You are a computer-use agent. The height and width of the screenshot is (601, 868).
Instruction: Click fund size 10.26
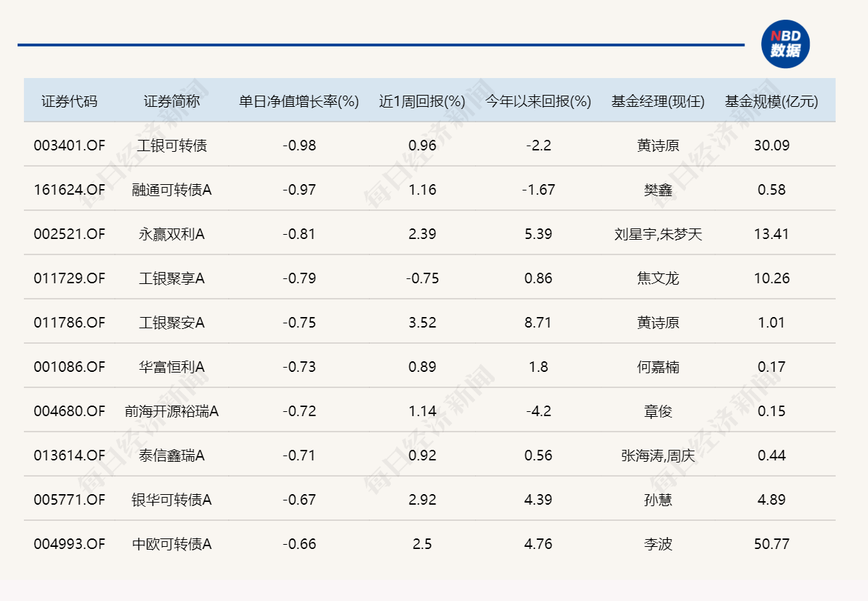[772, 278]
